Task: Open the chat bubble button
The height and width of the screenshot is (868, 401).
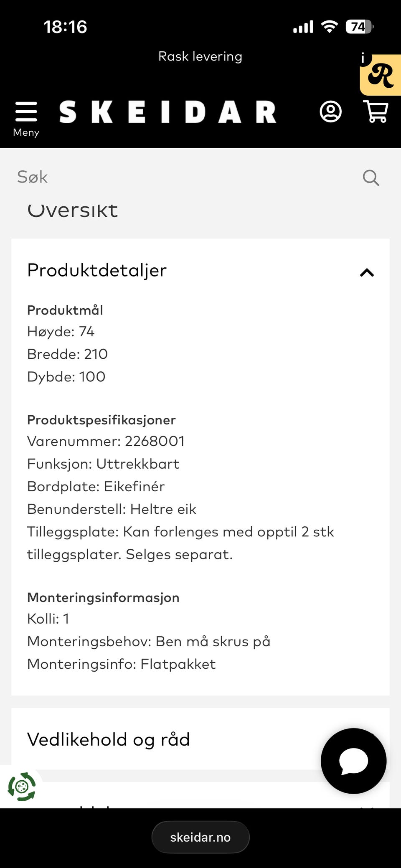Action: (x=353, y=761)
